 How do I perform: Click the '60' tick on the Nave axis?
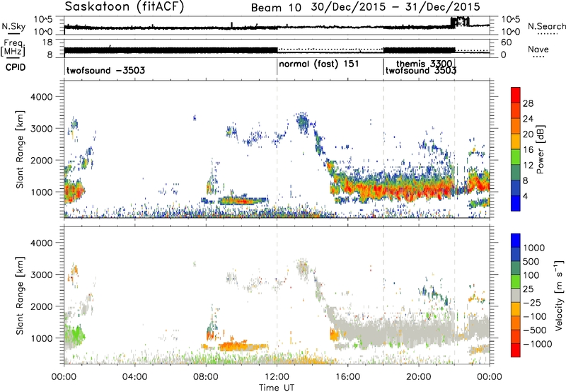tap(507, 42)
